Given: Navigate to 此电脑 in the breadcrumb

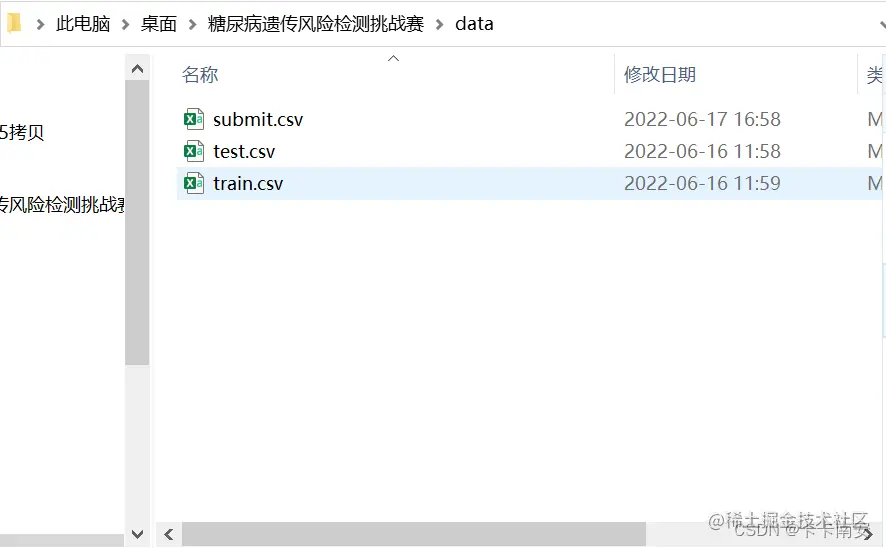Looking at the screenshot, I should 83,24.
